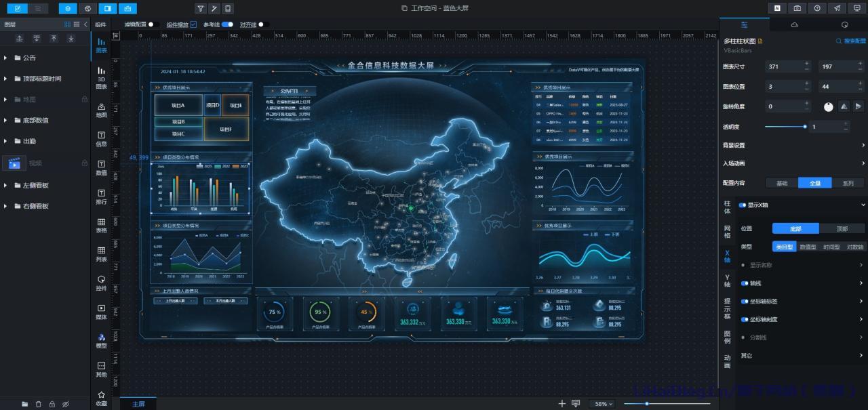Viewport: 868px width, 410px height.
Task: Open the 3D图表 component category
Action: point(101,79)
